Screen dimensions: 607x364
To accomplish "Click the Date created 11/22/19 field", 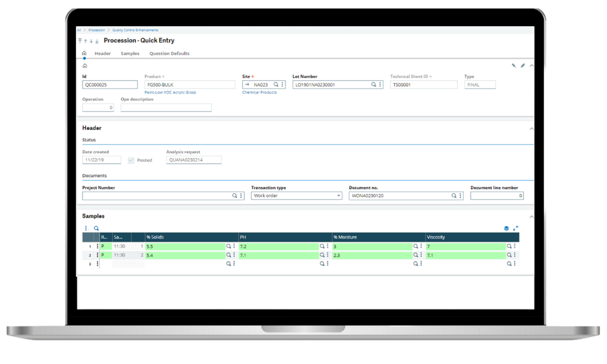I will 101,160.
